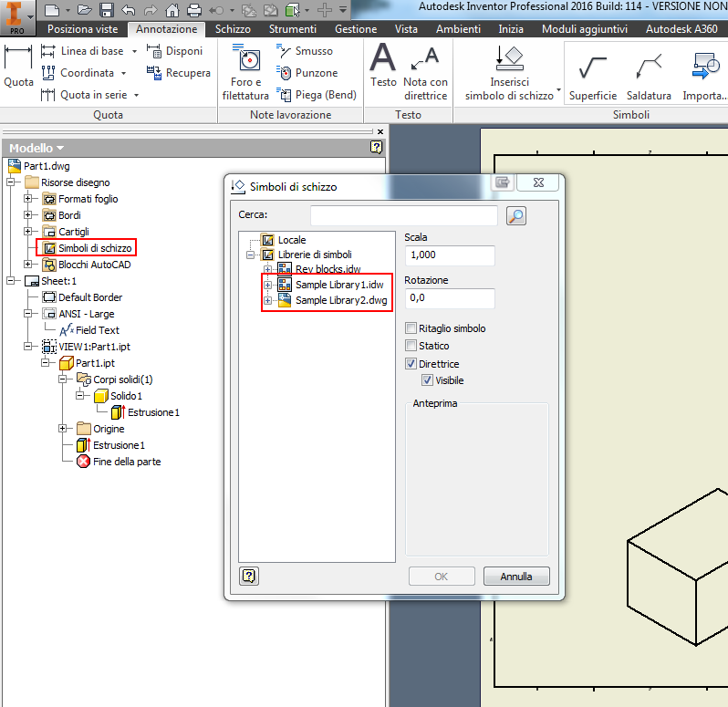Click the Home icon in quick access toolbar
Viewport: 728px width, 707px height.
point(172,10)
